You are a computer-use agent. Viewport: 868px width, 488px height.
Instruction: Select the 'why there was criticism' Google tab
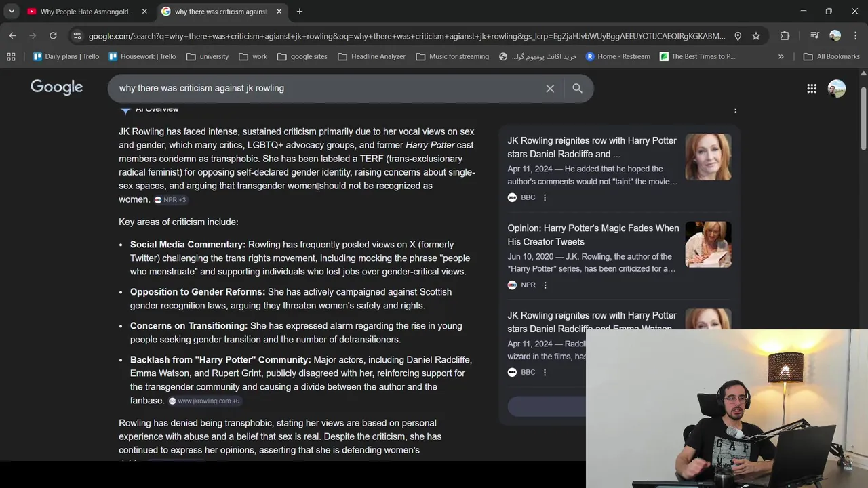[221, 12]
